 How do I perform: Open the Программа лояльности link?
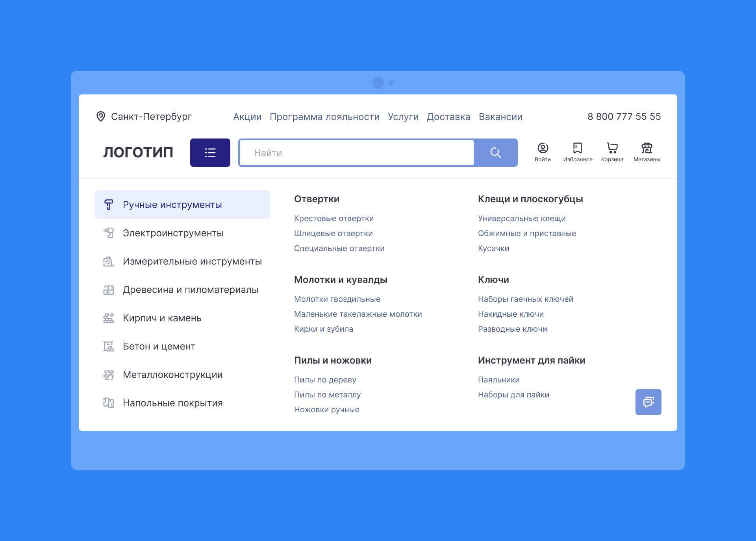tap(324, 116)
